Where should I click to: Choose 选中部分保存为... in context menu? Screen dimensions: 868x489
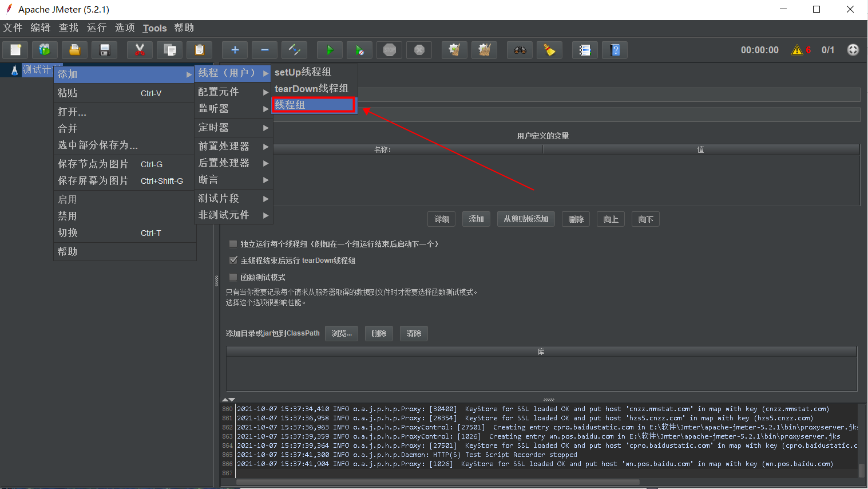tap(125, 145)
